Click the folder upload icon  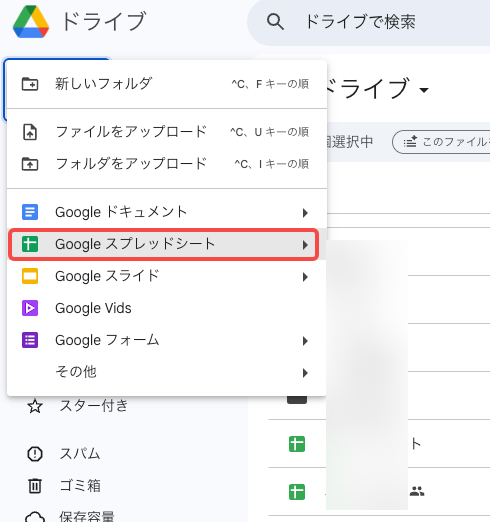tap(30, 164)
